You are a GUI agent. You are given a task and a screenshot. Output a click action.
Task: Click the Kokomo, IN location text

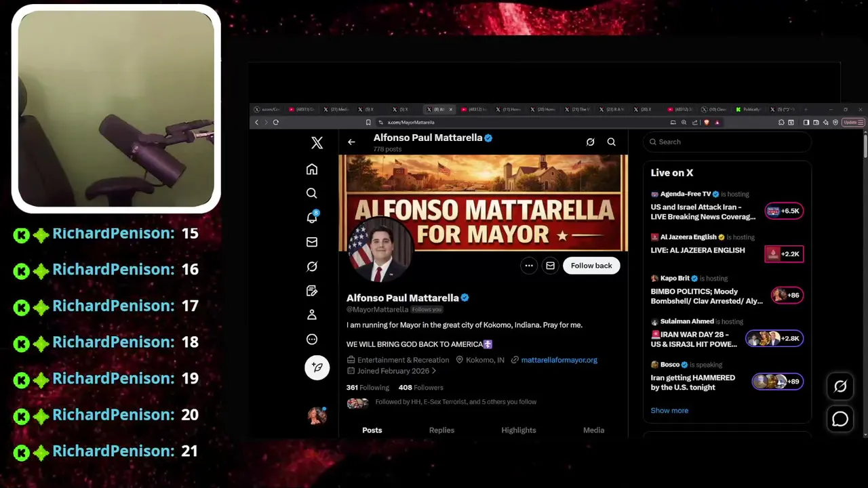click(x=485, y=360)
